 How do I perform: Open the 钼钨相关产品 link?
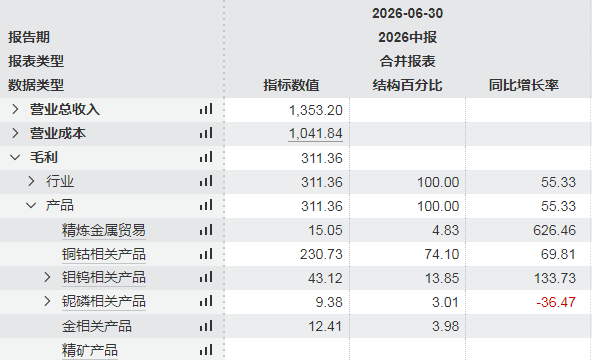coord(104,278)
